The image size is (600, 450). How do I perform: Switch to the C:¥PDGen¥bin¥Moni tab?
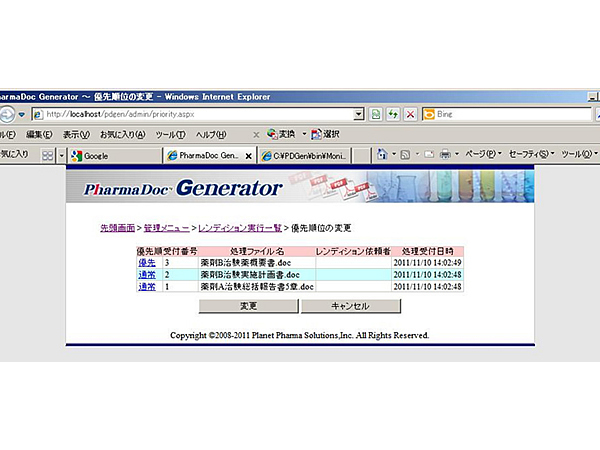pyautogui.click(x=305, y=156)
